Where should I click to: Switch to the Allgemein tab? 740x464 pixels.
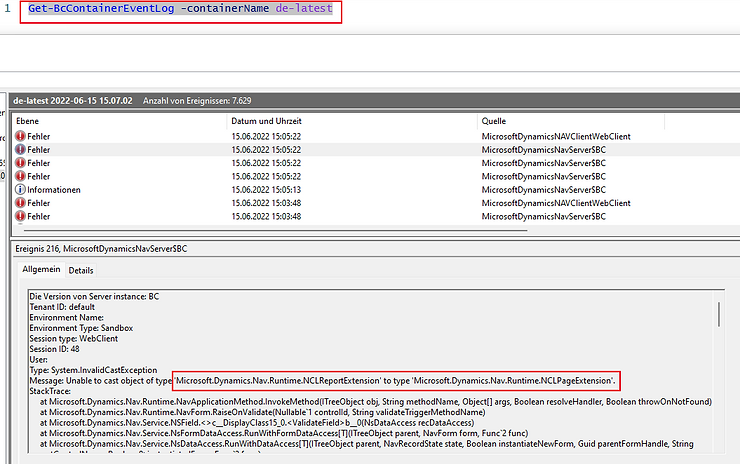pos(42,270)
